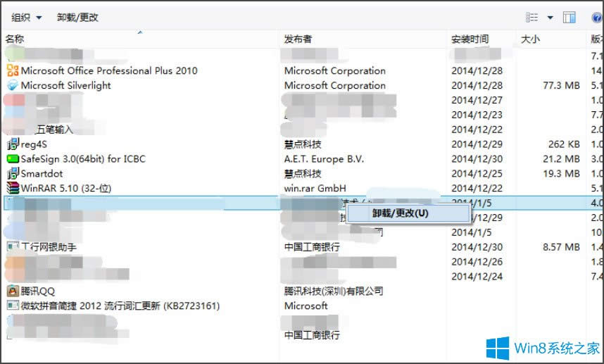Click the Microsoft Silverlight icon
604x364 pixels.
tap(13, 85)
